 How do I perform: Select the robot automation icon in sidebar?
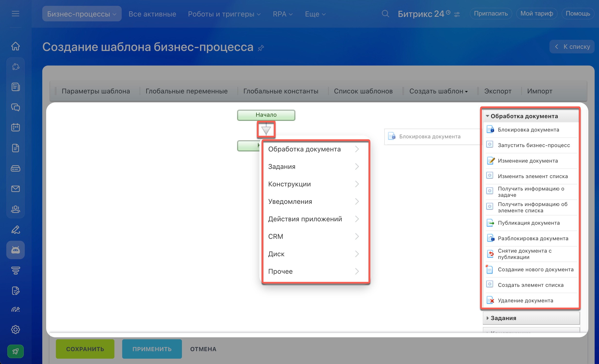click(x=15, y=250)
